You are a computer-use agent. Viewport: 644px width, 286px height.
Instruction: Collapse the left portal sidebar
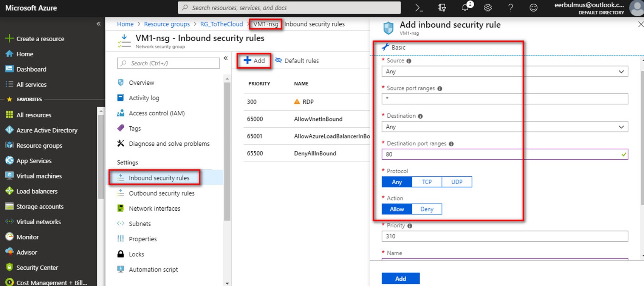[x=98, y=24]
